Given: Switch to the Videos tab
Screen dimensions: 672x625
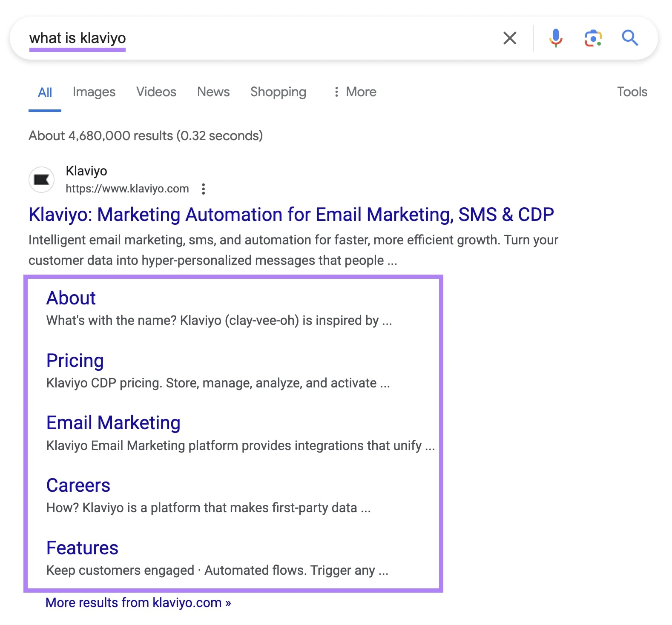Looking at the screenshot, I should (x=156, y=92).
